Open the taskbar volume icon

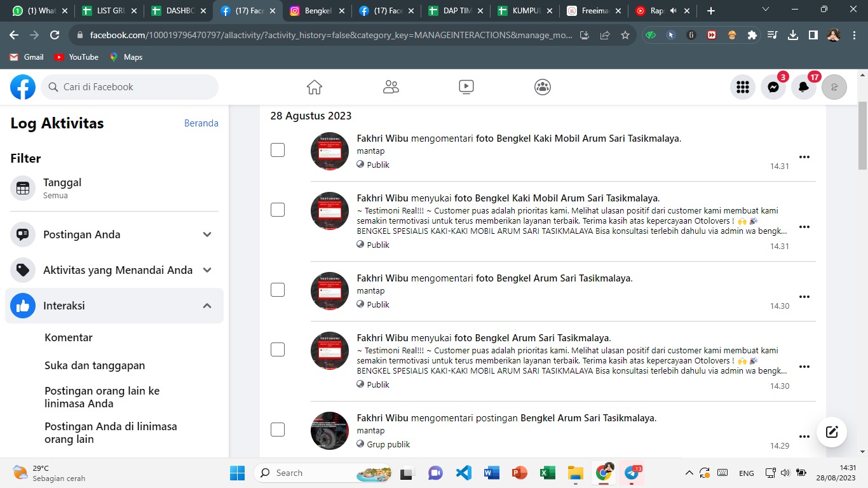(785, 473)
